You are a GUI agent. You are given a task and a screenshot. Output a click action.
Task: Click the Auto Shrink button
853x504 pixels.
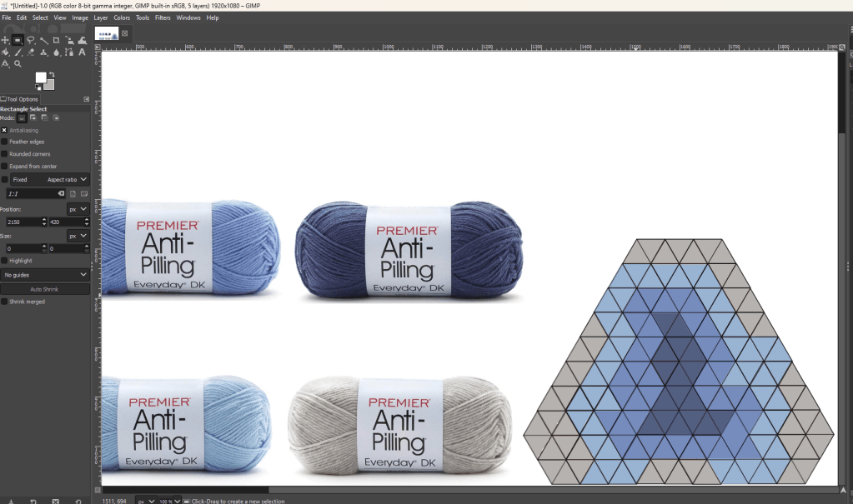pos(45,289)
